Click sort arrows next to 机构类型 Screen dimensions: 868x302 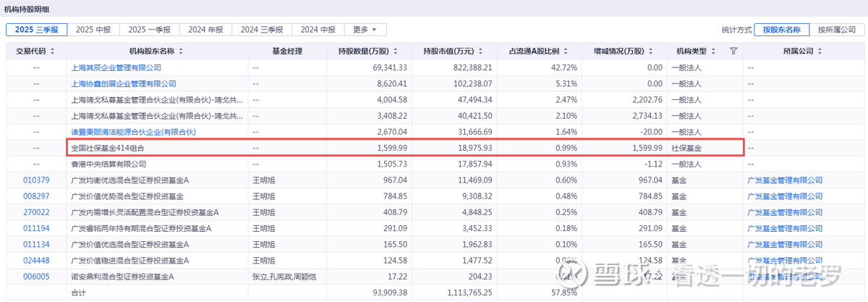(x=713, y=51)
